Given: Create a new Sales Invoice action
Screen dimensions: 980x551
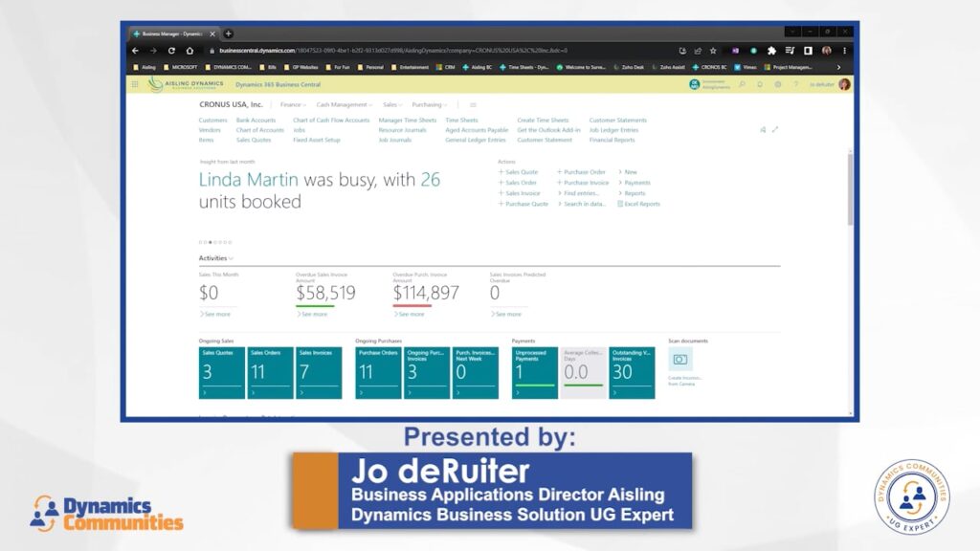Looking at the screenshot, I should [520, 193].
